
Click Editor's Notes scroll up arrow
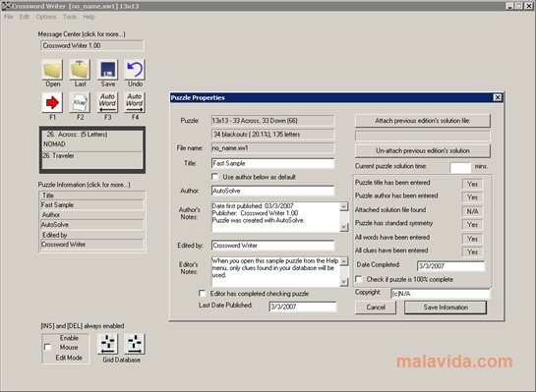pos(344,261)
